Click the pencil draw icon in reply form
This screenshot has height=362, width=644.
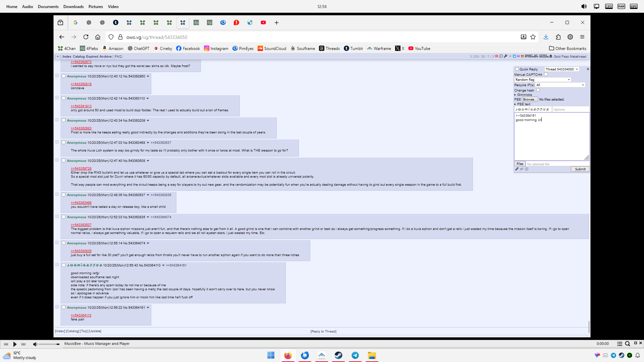(517, 169)
